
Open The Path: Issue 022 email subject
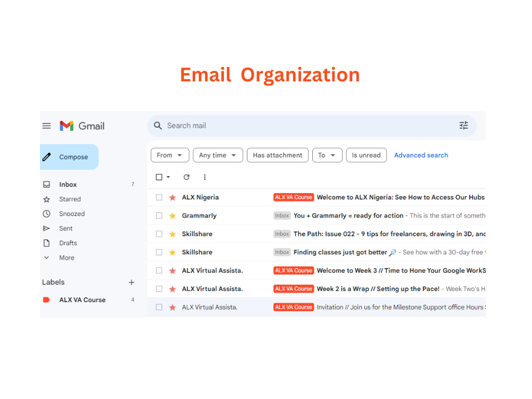tap(389, 234)
